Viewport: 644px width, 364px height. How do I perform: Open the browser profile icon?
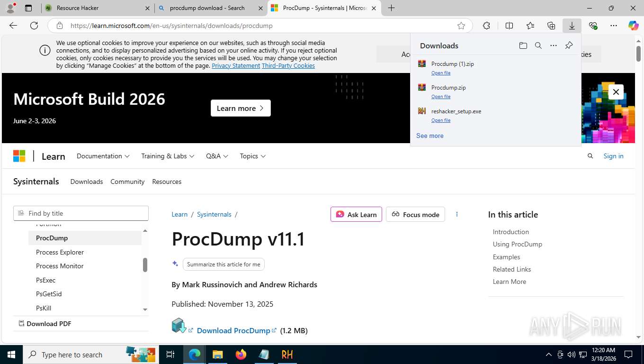[10, 8]
